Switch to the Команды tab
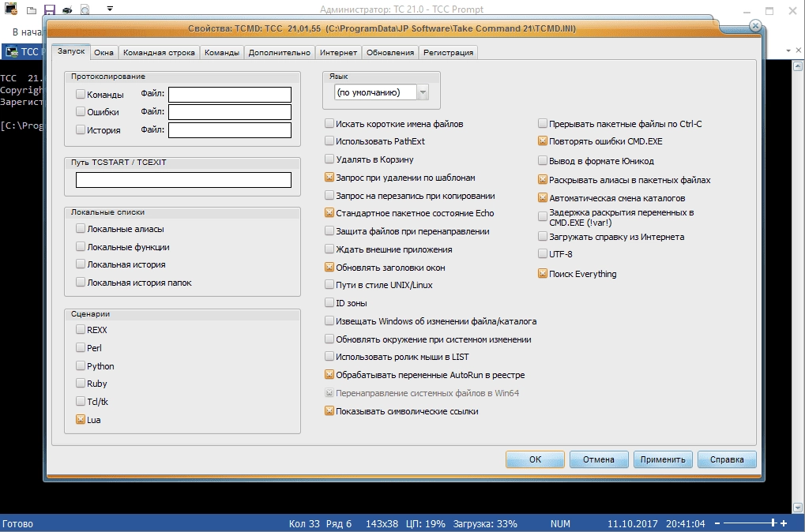The image size is (805, 532). pos(222,52)
